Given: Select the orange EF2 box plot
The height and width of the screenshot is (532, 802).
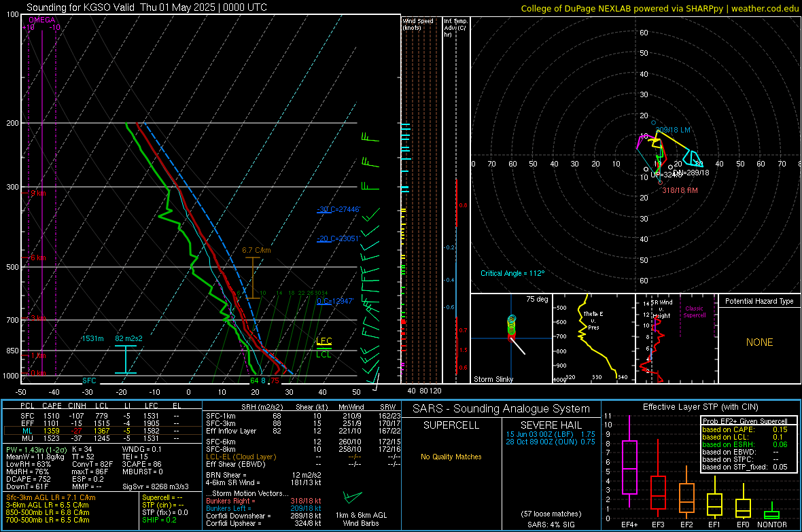Looking at the screenshot, I should point(686,493).
